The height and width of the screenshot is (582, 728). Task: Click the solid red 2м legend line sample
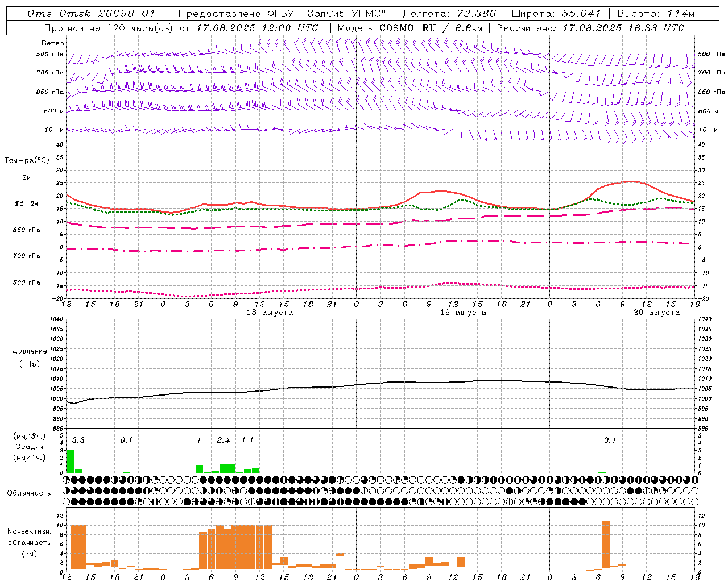26,184
